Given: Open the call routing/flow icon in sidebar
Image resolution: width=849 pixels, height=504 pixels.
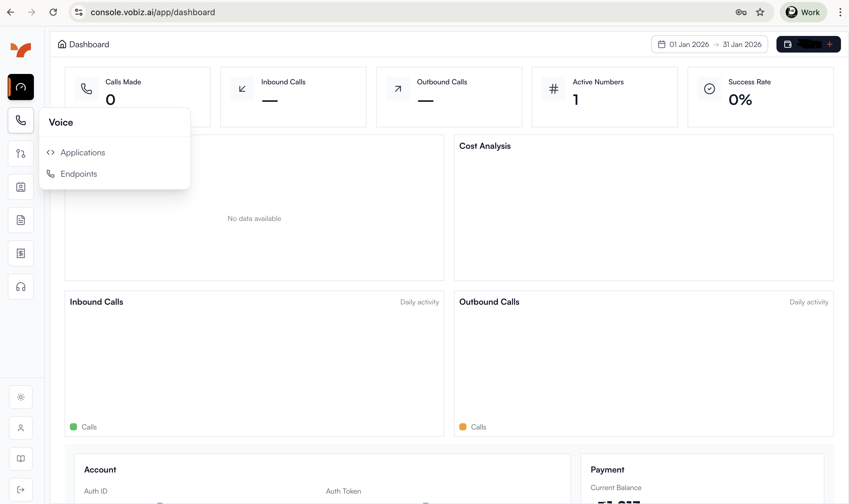Looking at the screenshot, I should pos(21,154).
